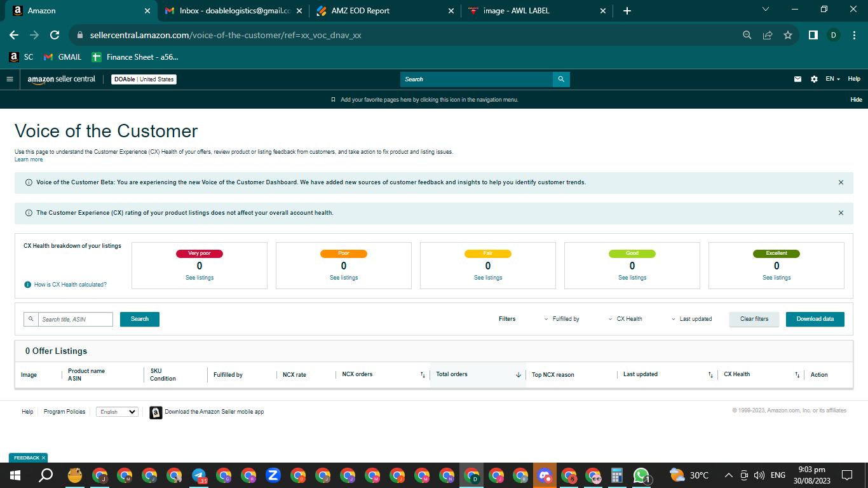This screenshot has height=488, width=868.
Task: Click the Amazon Seller Central logo
Action: (62, 79)
